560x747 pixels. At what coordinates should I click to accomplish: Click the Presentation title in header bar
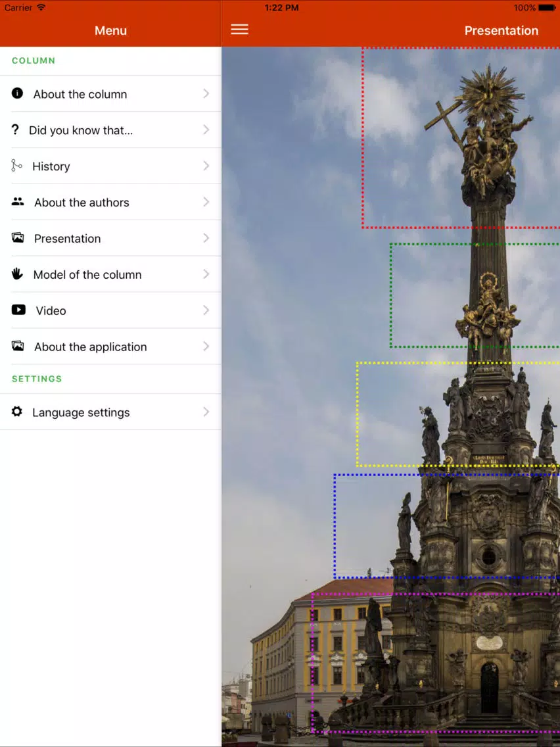(x=502, y=30)
